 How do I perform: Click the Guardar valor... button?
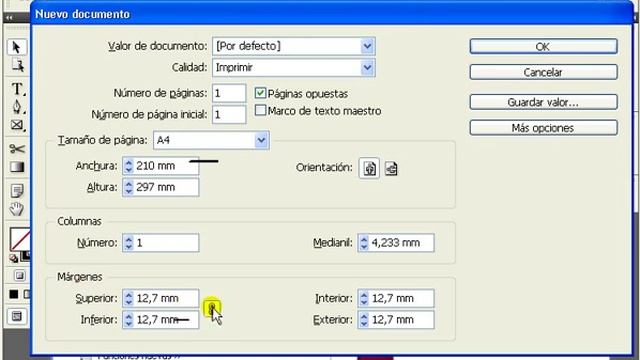pos(543,102)
